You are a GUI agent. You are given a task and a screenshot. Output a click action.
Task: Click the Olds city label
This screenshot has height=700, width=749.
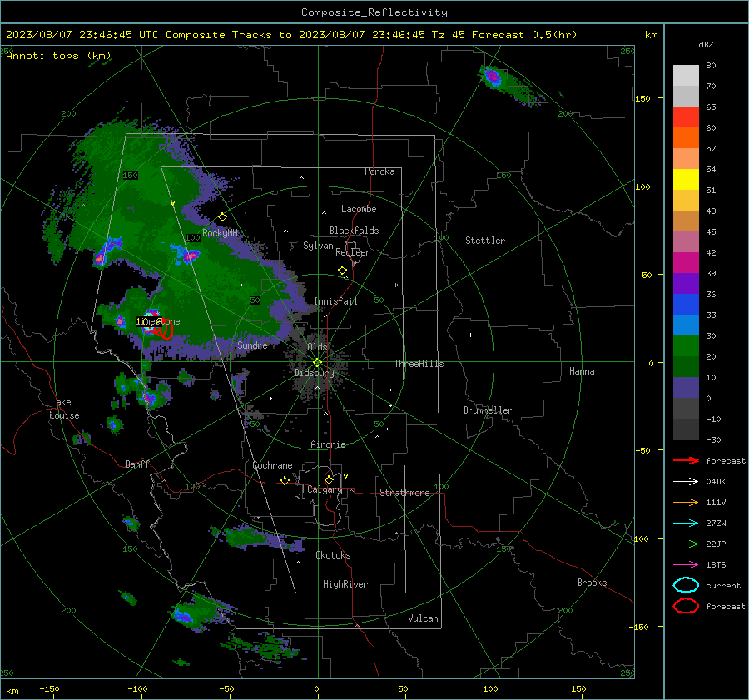coord(317,347)
